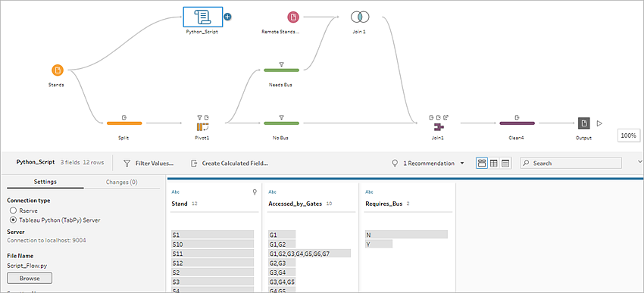
Task: Switch to profile pane view
Action: (482, 164)
